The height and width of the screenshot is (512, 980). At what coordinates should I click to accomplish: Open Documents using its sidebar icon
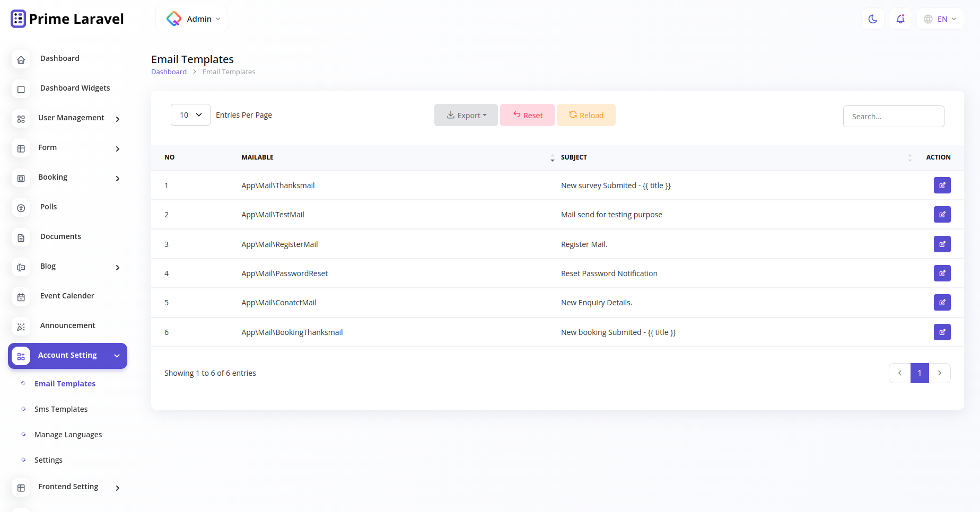[x=21, y=237]
